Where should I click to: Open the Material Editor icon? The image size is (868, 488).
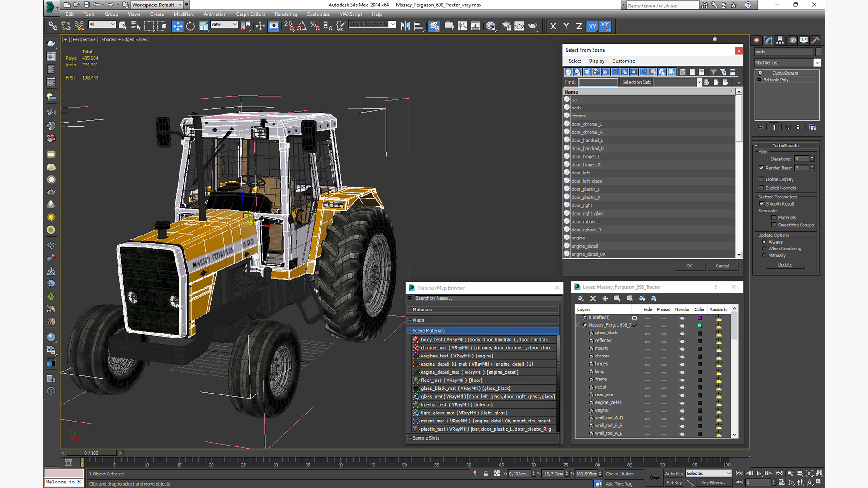point(491,26)
